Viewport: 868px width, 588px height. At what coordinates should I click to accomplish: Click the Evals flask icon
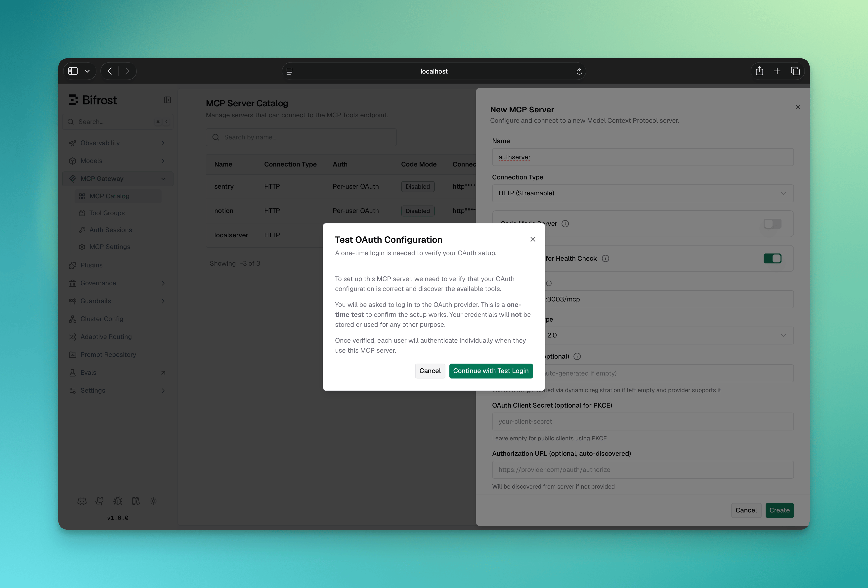(x=73, y=373)
